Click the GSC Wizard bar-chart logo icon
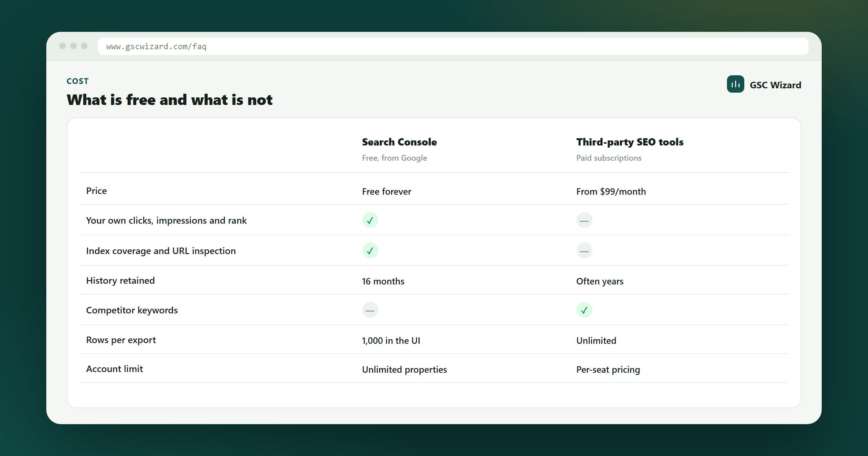This screenshot has height=456, width=868. pos(735,84)
